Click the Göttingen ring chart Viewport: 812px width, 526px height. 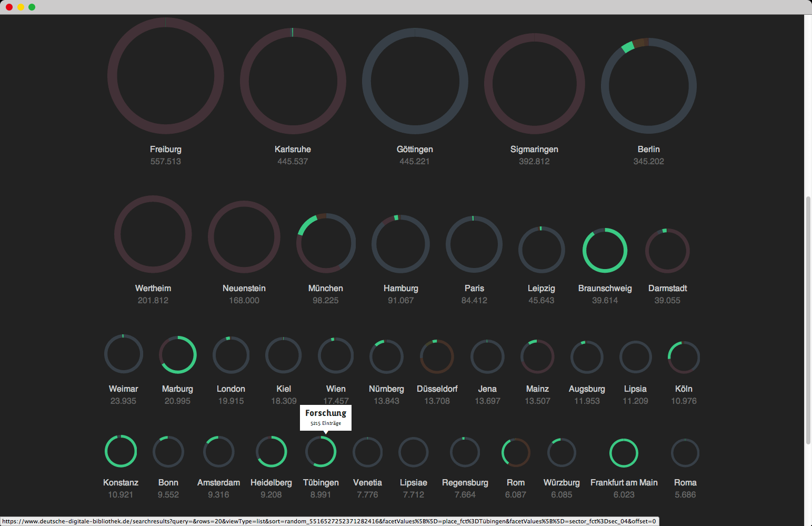point(415,81)
